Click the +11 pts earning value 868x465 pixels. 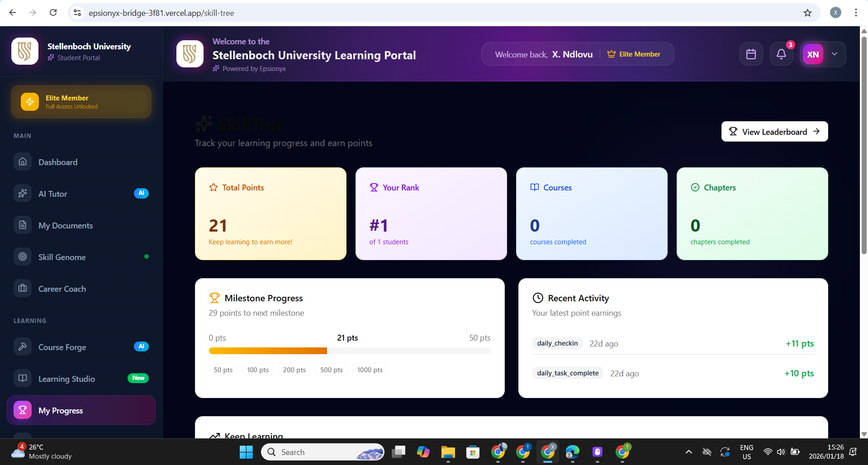(x=800, y=343)
